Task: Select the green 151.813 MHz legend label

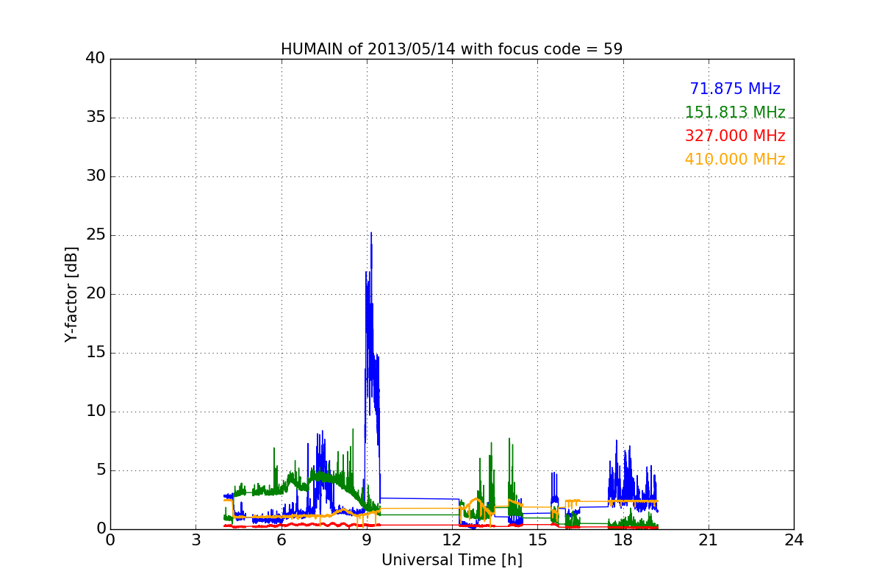Action: pos(735,112)
